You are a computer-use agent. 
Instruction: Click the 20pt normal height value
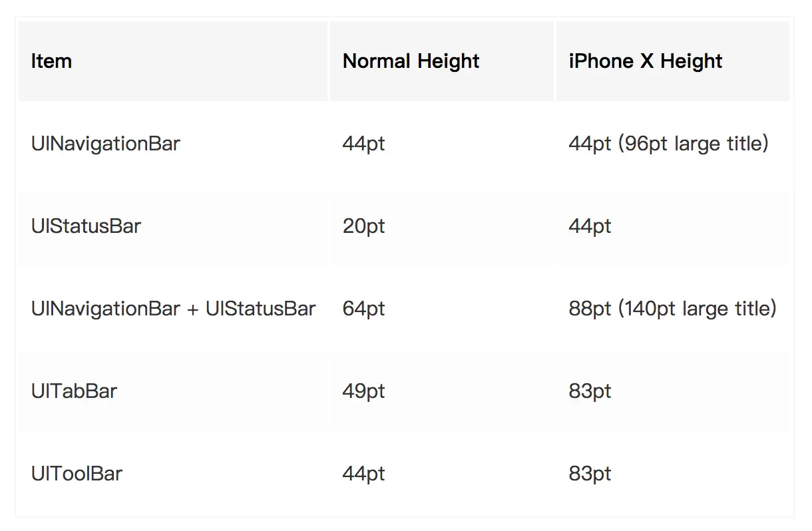[363, 226]
